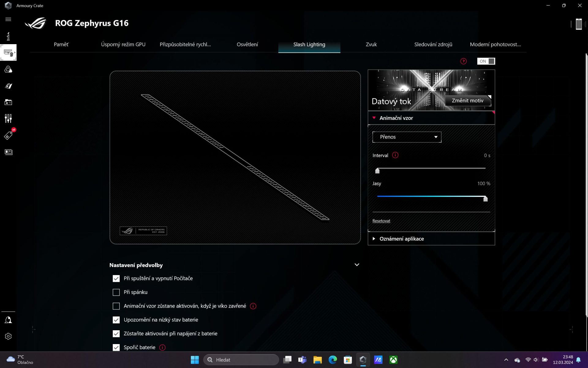Select the Device keyboard sidebar icon
The width and height of the screenshot is (588, 368).
(x=8, y=52)
